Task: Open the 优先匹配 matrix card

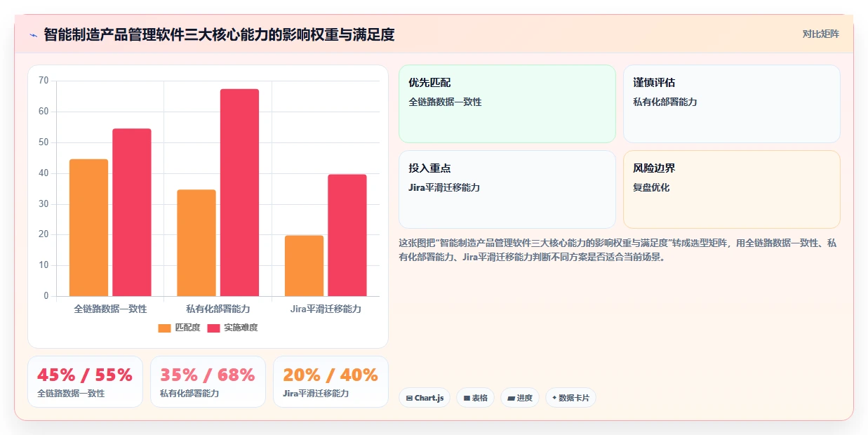Action: 507,104
